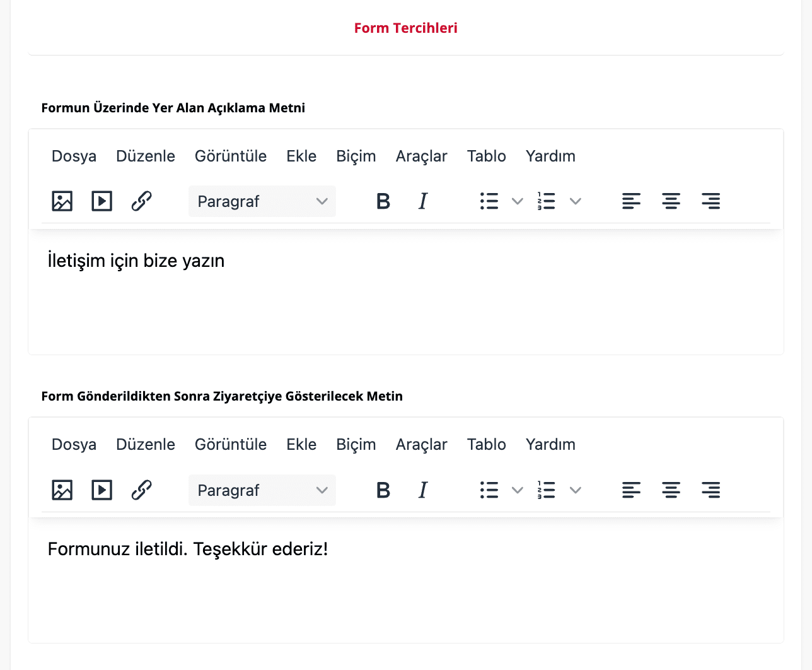
Task: Open the numbered list style chevron
Action: pos(575,201)
